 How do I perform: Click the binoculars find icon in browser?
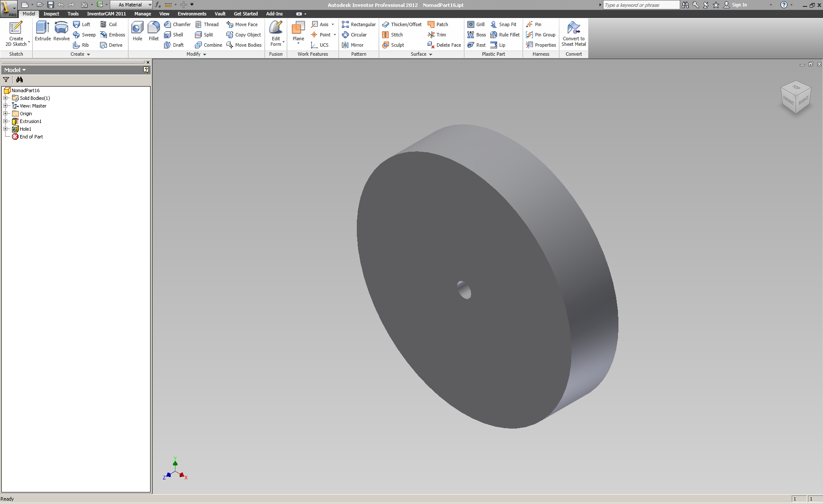coord(19,80)
